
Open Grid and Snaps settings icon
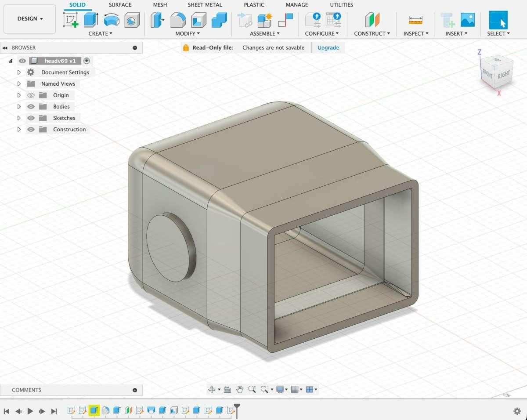pos(295,389)
